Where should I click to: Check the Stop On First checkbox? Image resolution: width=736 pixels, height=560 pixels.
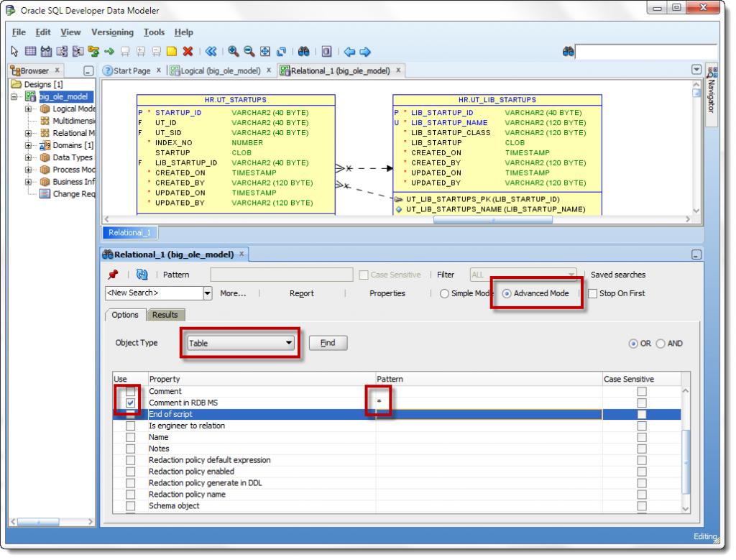click(x=592, y=293)
